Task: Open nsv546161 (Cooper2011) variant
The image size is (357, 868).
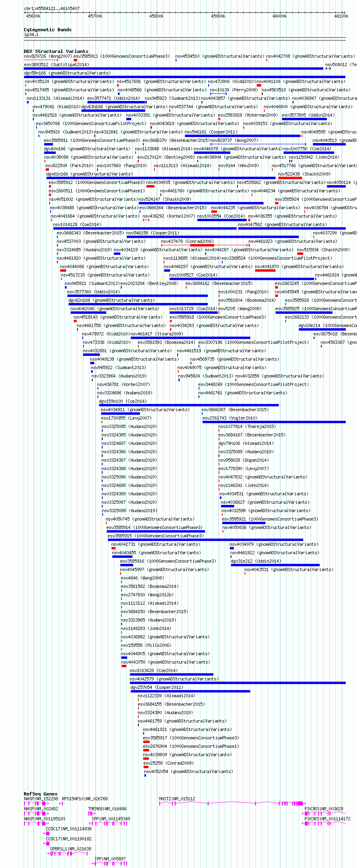Action: coord(211,132)
